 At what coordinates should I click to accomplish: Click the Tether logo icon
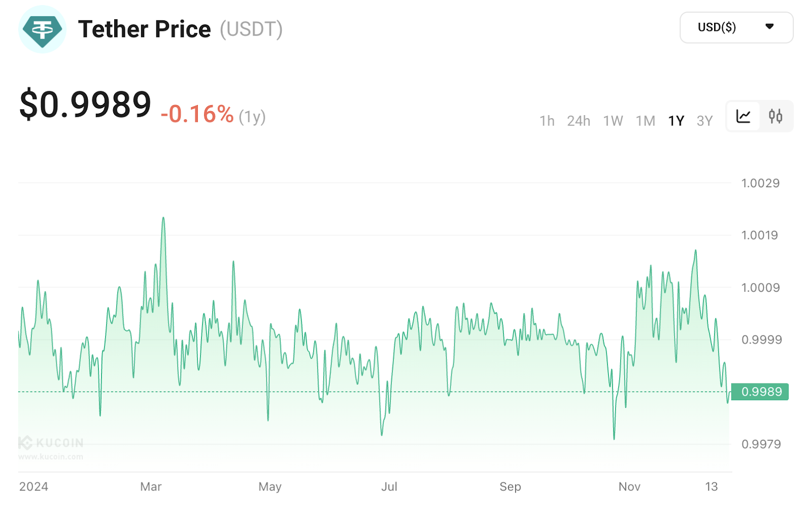[42, 29]
